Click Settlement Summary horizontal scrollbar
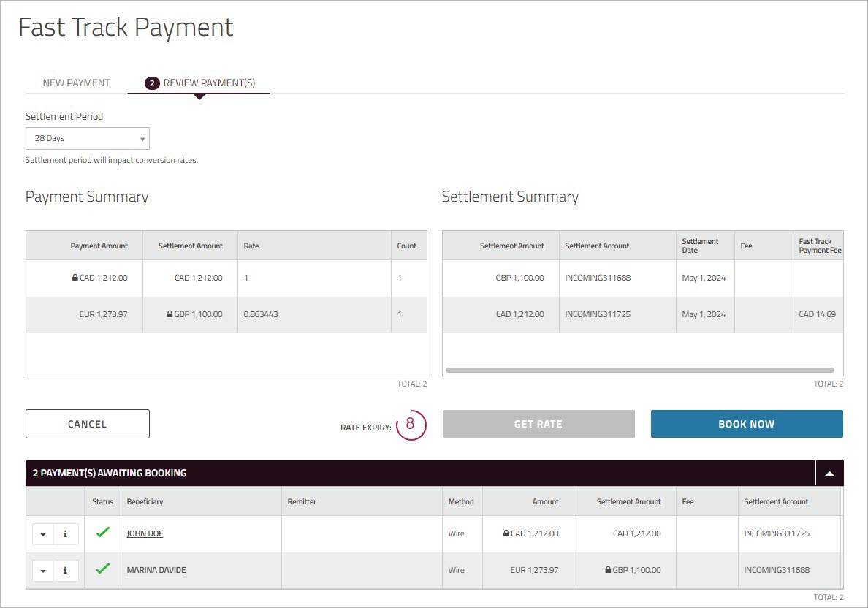This screenshot has width=868, height=608. [x=640, y=370]
